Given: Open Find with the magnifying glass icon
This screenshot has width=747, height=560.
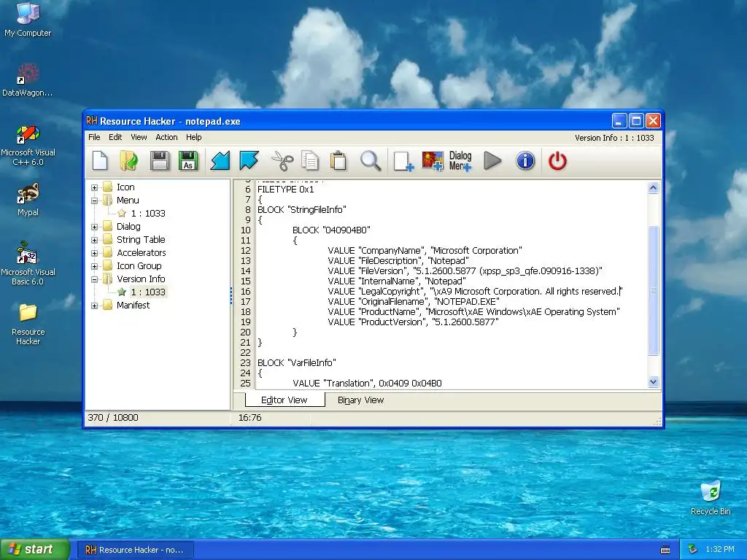Looking at the screenshot, I should (370, 160).
